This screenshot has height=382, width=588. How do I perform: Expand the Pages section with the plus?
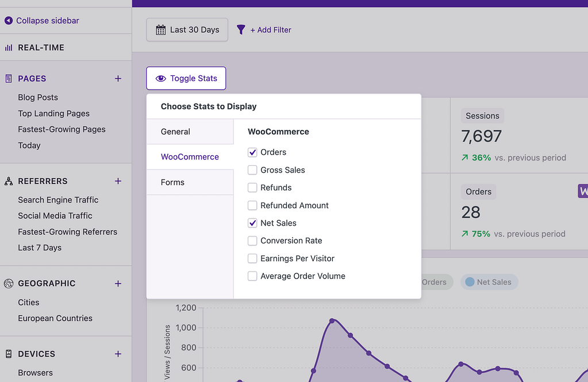pyautogui.click(x=118, y=78)
